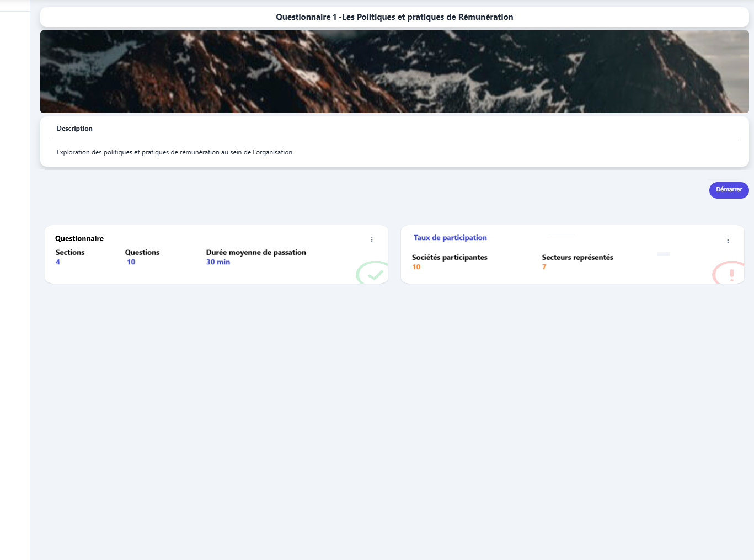
Task: Click the Secteurs représentés value 7
Action: [x=544, y=267]
